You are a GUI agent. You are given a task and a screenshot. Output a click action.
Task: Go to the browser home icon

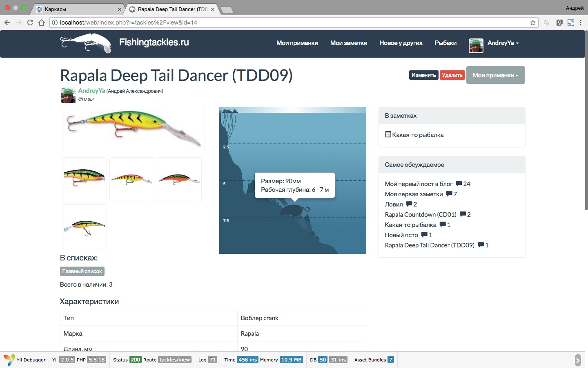pyautogui.click(x=42, y=22)
